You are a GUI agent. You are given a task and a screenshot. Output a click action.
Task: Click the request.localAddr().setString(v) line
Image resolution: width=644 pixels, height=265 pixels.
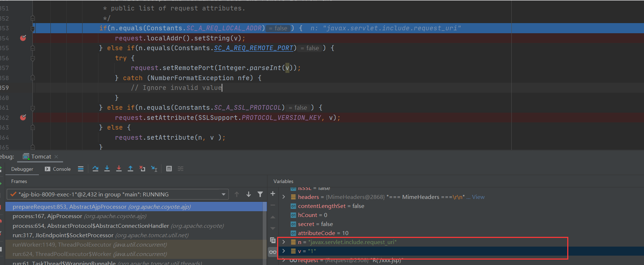pos(180,38)
